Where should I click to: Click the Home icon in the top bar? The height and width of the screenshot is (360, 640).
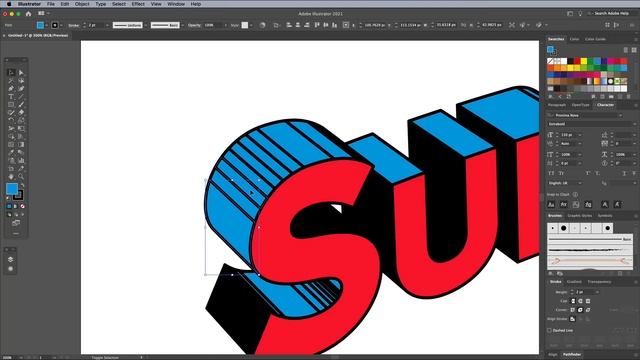(x=28, y=13)
